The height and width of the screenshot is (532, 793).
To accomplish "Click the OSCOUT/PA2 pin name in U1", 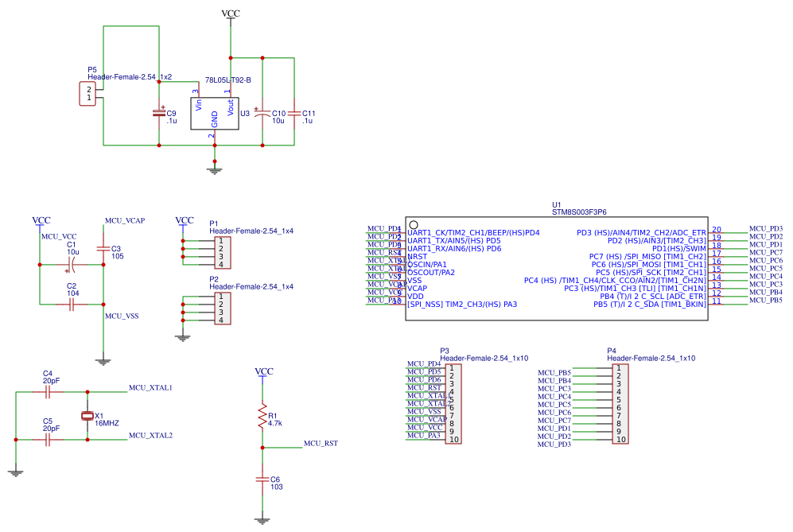I will pyautogui.click(x=431, y=273).
